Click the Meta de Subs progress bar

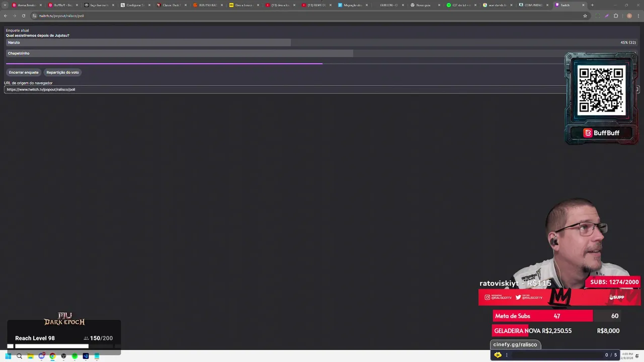pos(556,316)
